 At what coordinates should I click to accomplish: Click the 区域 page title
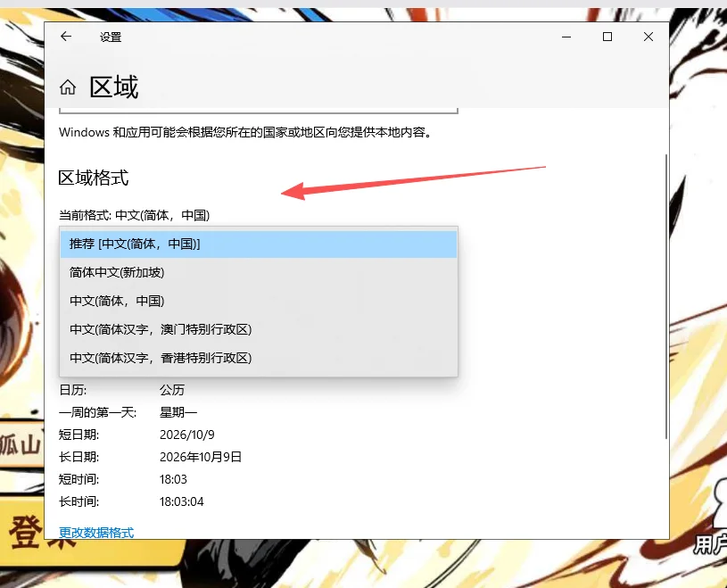(x=114, y=87)
